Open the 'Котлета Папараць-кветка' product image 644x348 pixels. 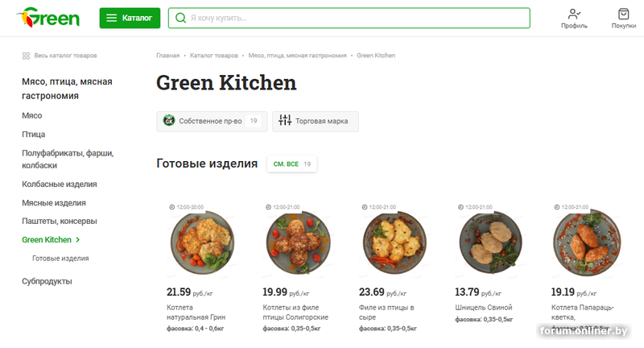tap(587, 242)
